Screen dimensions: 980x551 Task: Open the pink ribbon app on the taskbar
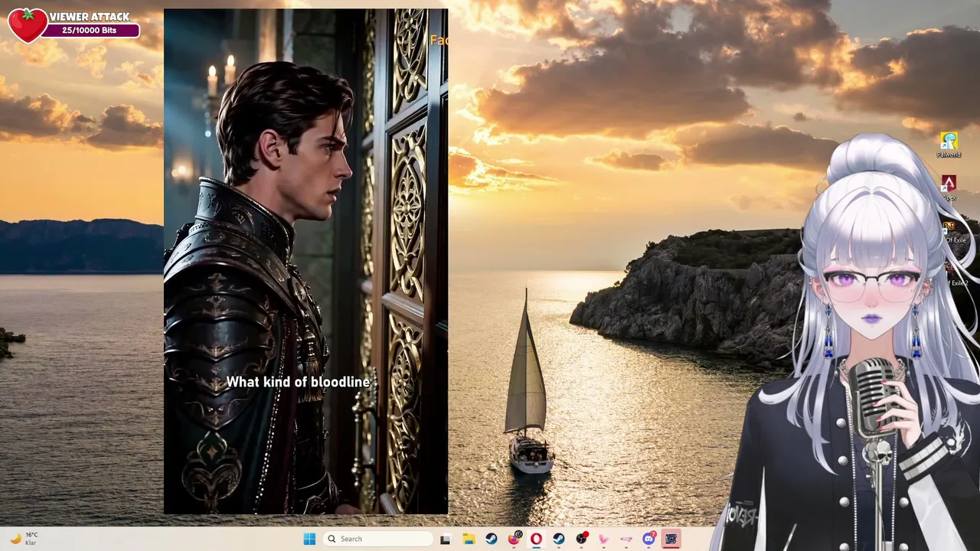pos(626,539)
